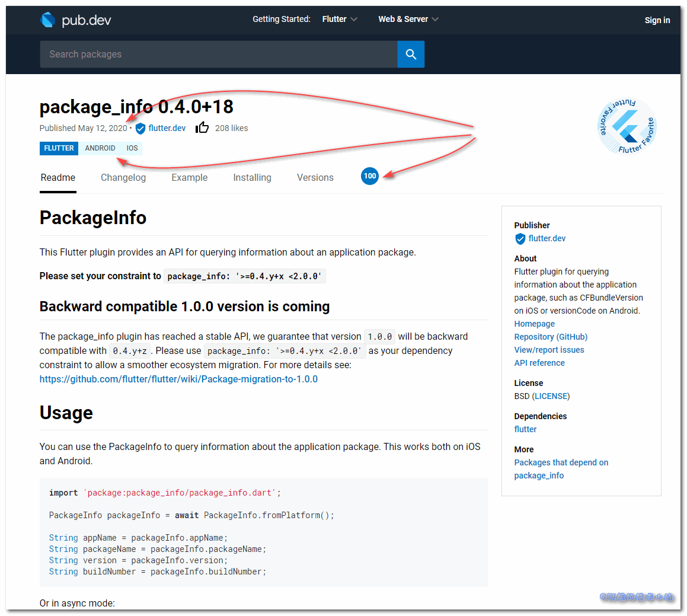The width and height of the screenshot is (687, 616).
Task: Click the 'String appName' code line
Action: coord(138,538)
